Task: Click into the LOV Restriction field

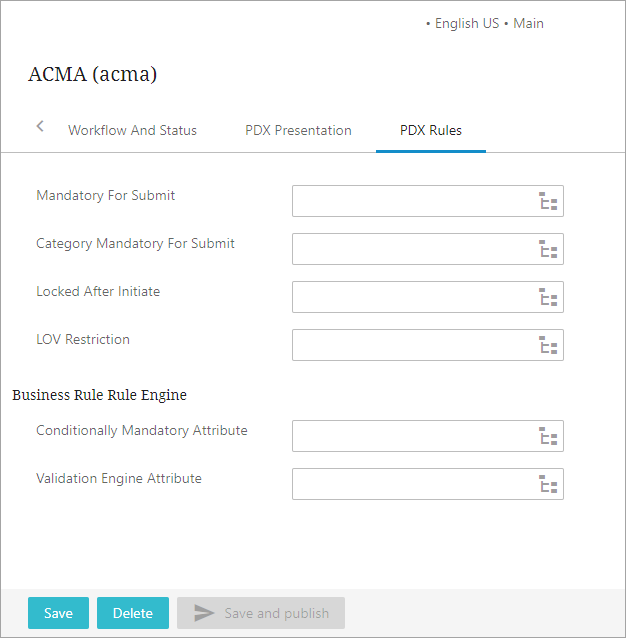Action: tap(412, 345)
